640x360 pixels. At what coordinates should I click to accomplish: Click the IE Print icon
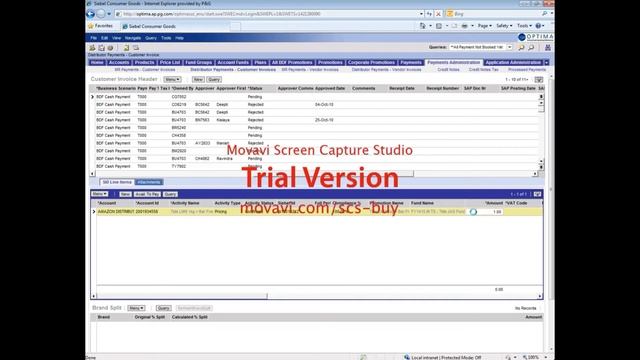pos(464,26)
